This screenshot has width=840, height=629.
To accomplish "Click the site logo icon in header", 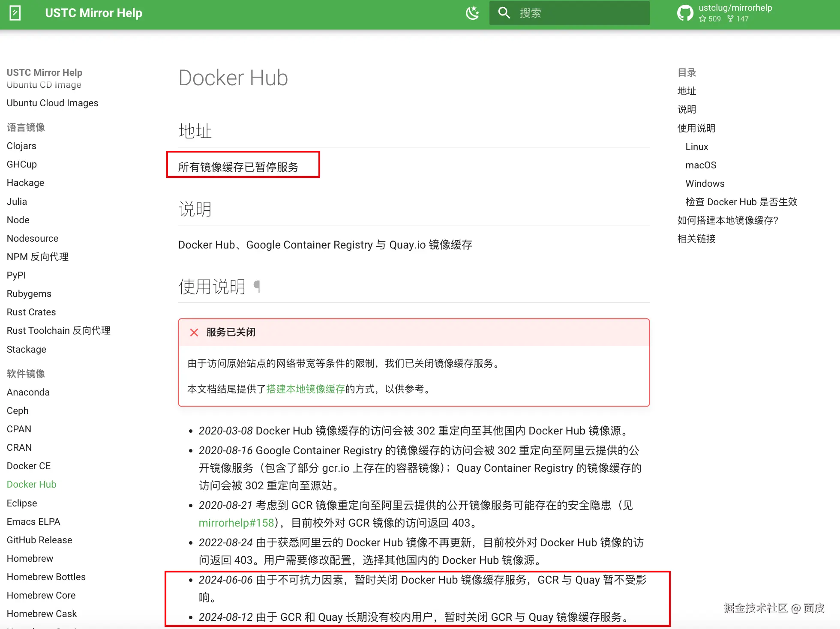I will tap(15, 13).
